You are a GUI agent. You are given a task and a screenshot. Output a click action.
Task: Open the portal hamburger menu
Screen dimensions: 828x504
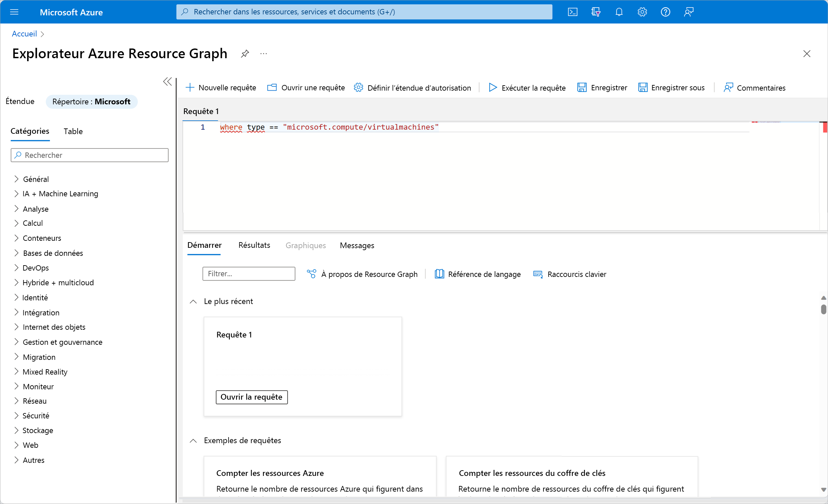14,12
